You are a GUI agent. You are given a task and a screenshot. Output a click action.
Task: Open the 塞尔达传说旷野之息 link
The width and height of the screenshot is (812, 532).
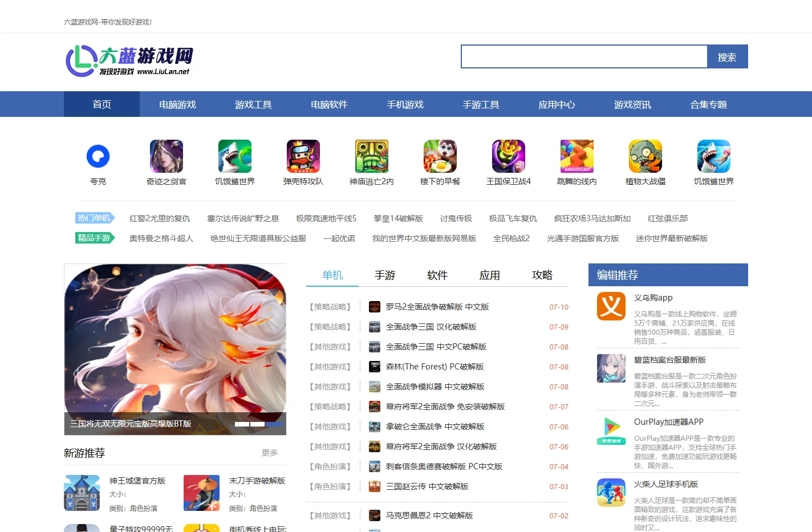[x=243, y=218]
